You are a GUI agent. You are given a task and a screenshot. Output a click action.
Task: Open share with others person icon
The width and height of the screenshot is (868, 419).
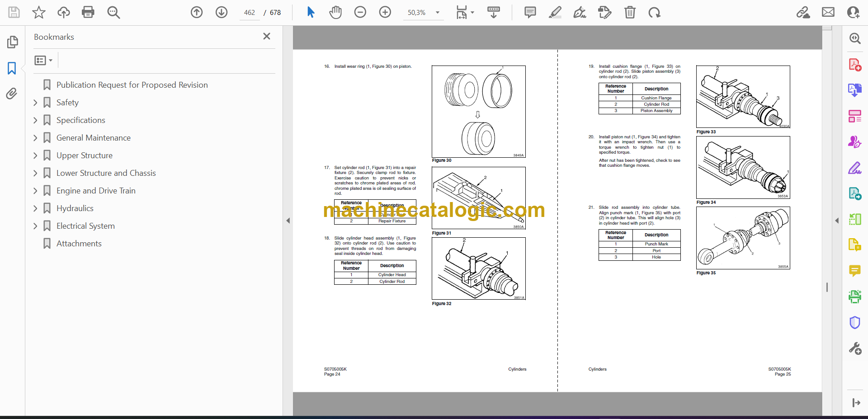click(853, 12)
